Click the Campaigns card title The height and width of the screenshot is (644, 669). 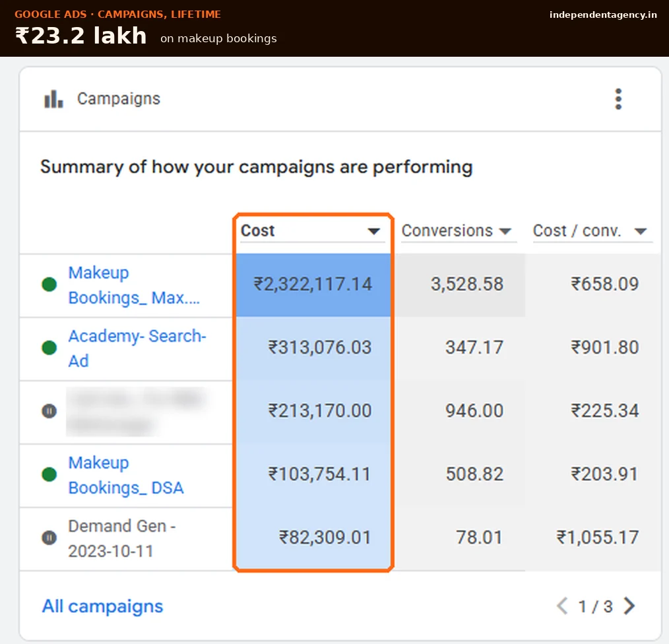click(x=119, y=99)
